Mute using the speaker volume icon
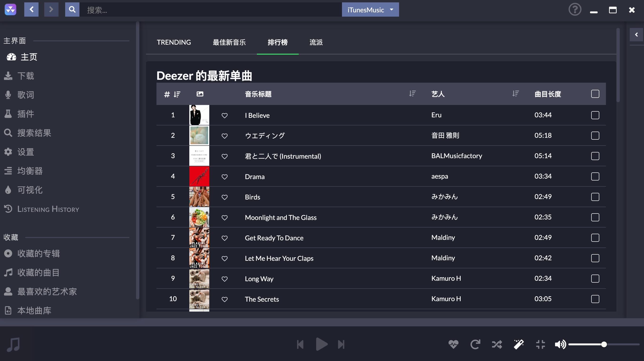 coord(560,344)
